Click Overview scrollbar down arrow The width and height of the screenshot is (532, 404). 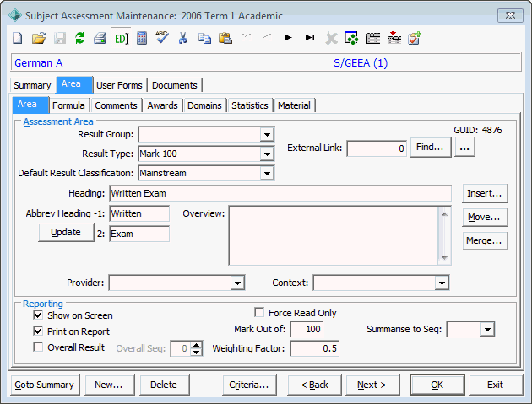tap(444, 258)
